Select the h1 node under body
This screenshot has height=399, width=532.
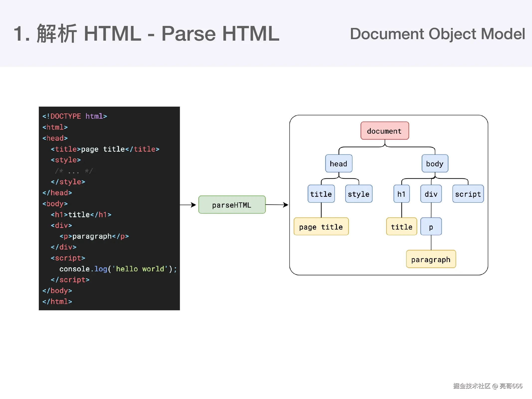coord(401,194)
